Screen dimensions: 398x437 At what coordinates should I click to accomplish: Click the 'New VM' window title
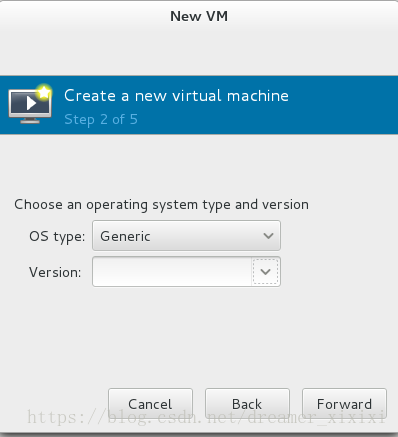[x=199, y=16]
